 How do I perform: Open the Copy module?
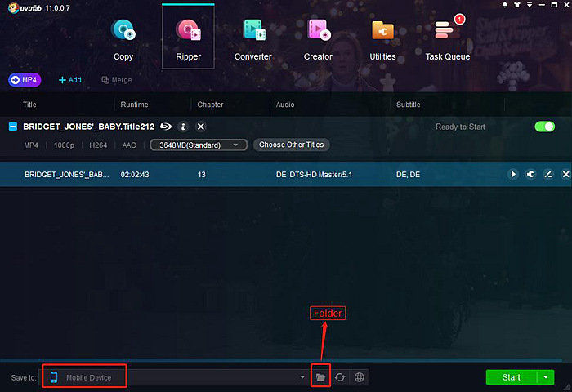point(123,39)
